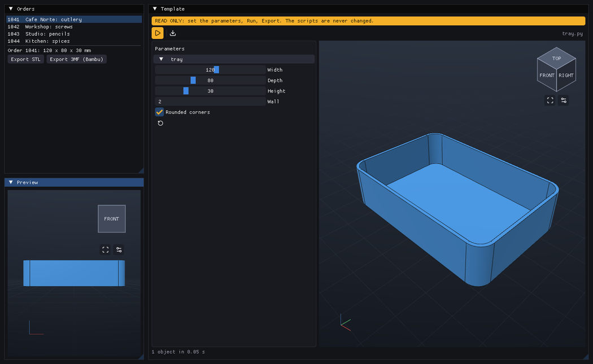Select TOP face of the view cube
This screenshot has height=364, width=593.
[x=556, y=58]
